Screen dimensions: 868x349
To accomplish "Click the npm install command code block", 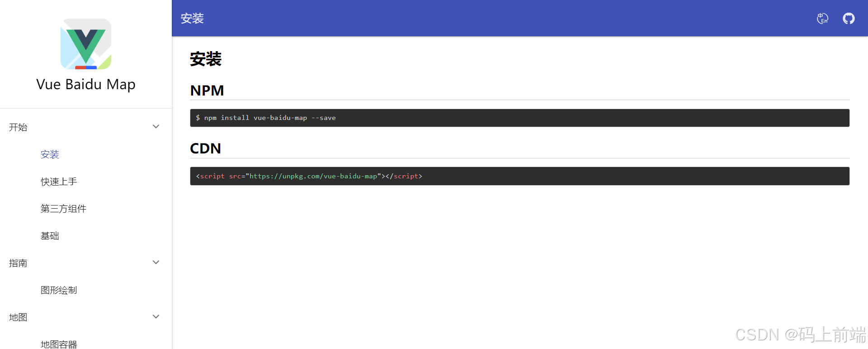I will (519, 118).
